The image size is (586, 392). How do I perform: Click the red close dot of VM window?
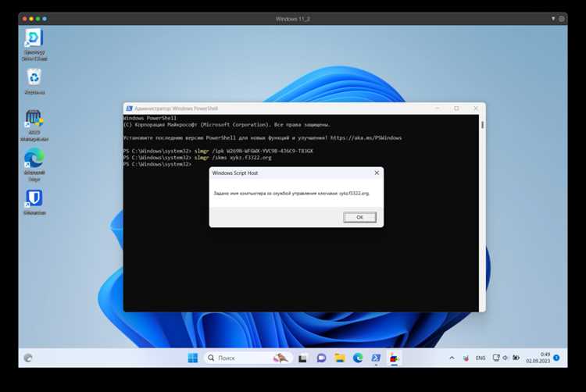click(x=25, y=19)
